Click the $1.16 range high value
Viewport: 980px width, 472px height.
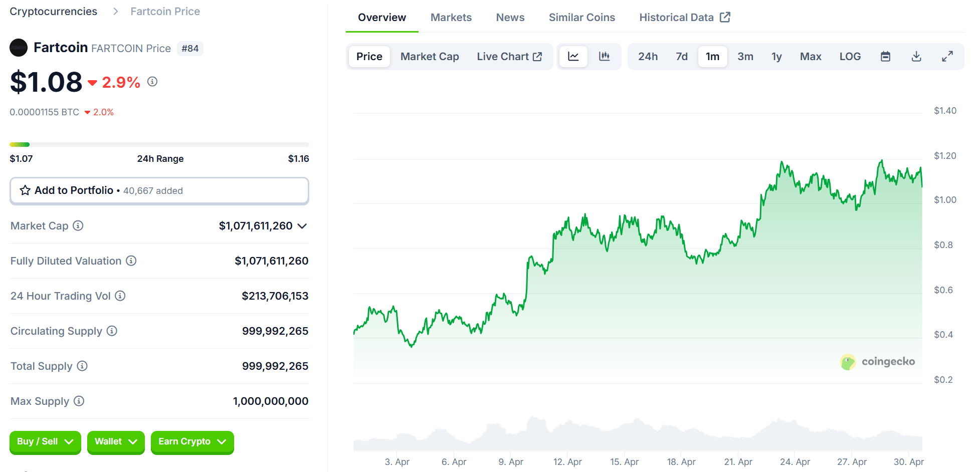[x=298, y=158]
